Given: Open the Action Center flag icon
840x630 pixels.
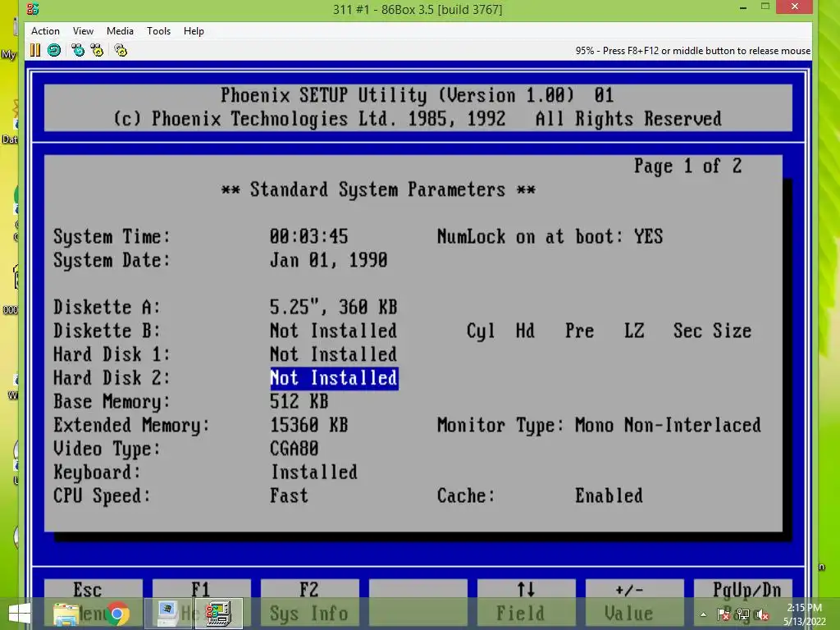Looking at the screenshot, I should click(724, 615).
